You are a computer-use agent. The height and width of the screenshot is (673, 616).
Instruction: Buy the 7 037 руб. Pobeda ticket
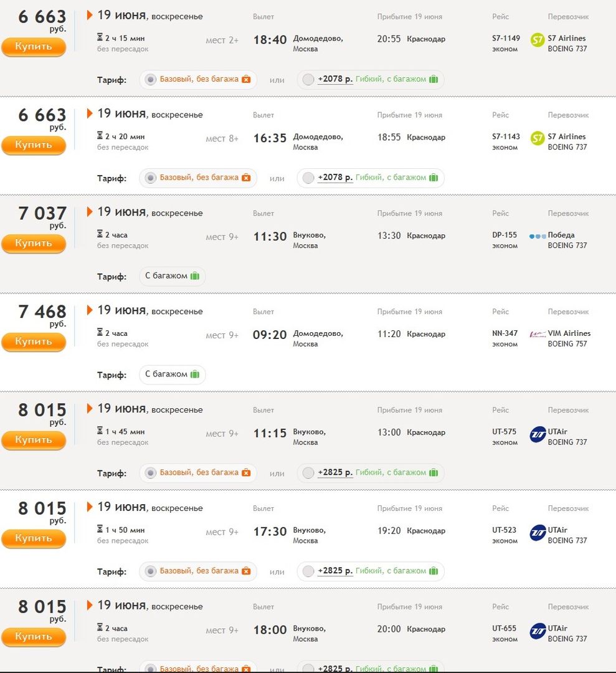pyautogui.click(x=34, y=243)
